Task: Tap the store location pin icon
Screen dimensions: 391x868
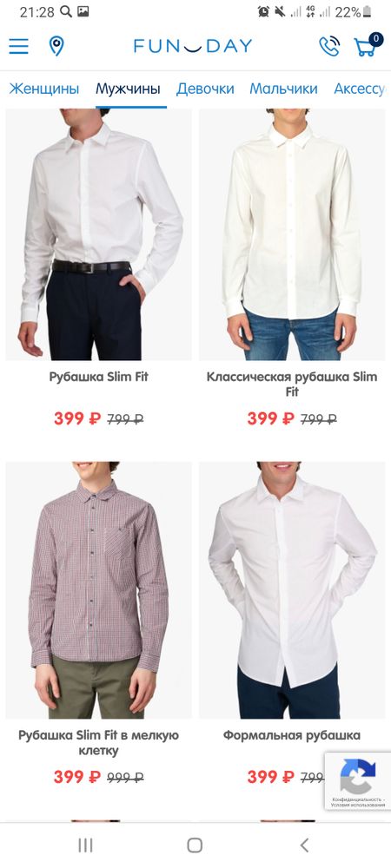Action: (x=56, y=46)
